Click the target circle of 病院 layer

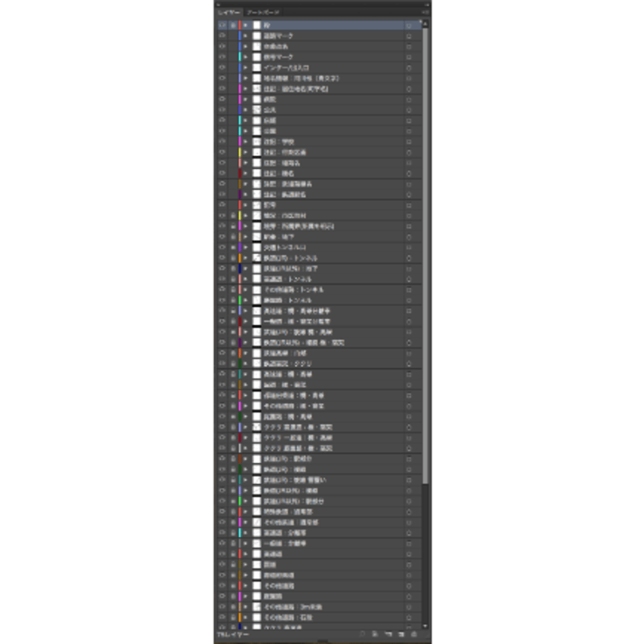coord(409,99)
